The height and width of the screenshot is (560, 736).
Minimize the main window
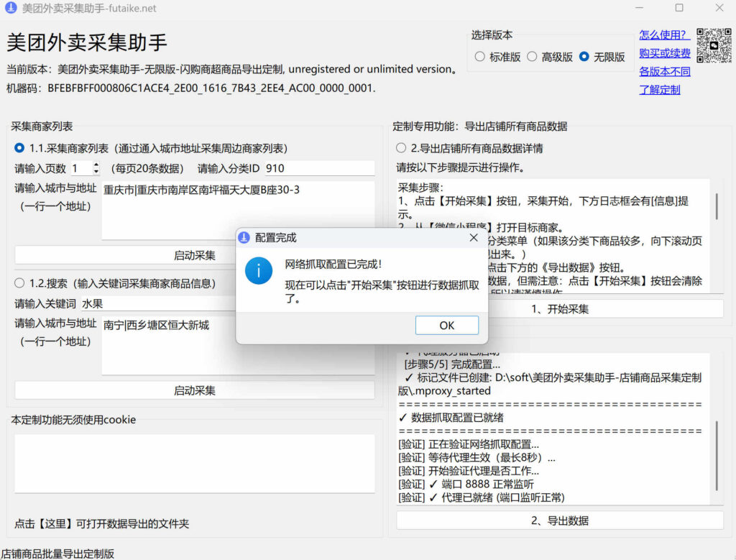point(639,7)
